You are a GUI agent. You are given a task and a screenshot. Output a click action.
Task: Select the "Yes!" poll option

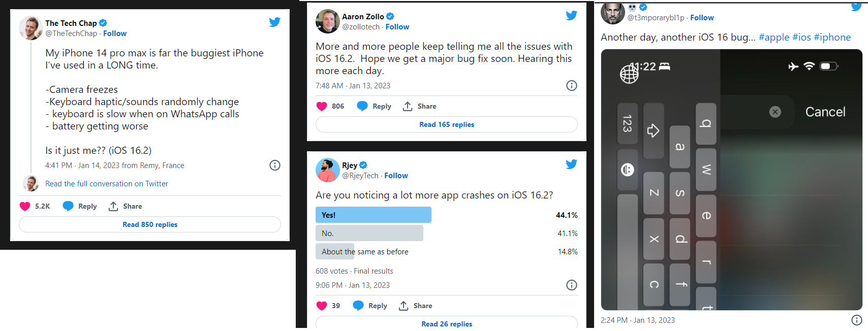point(373,215)
